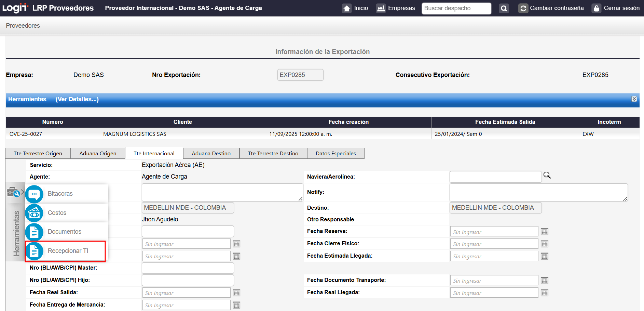The height and width of the screenshot is (311, 644).
Task: Open the calendar picker for Fecha Cierre Fisico
Action: pos(545,244)
